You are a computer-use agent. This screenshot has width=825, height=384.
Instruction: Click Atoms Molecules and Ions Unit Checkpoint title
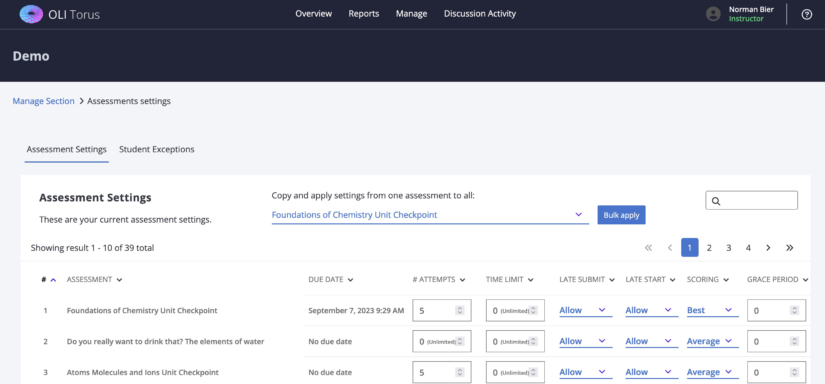[x=143, y=372]
